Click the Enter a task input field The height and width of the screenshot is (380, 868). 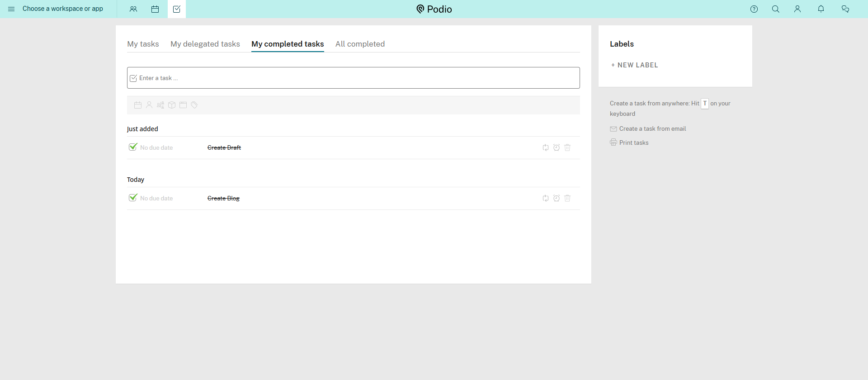click(353, 78)
